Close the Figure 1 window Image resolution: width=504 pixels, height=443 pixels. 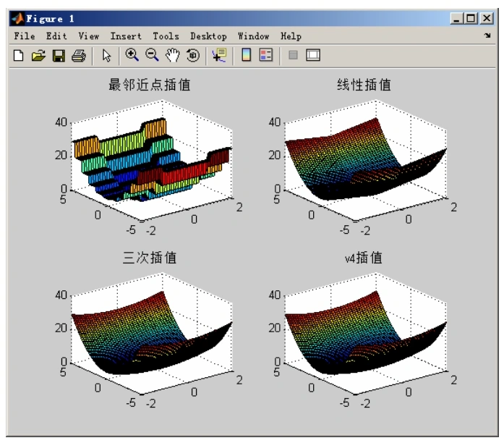click(487, 18)
